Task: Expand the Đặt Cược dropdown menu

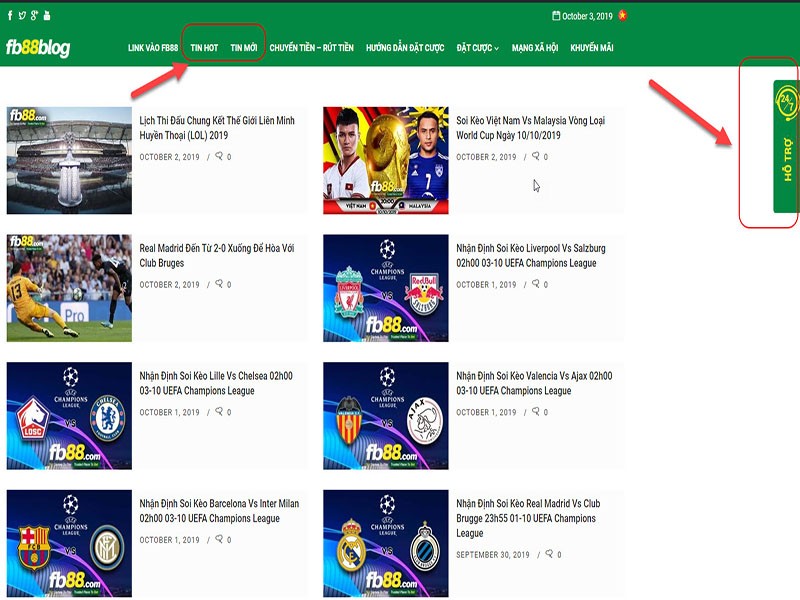Action: pyautogui.click(x=478, y=48)
